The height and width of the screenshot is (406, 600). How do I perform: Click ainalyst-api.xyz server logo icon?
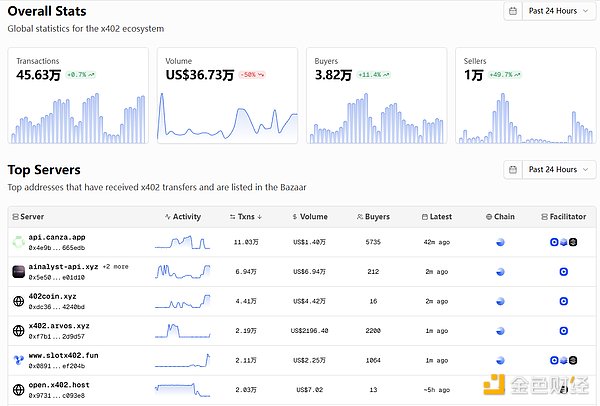tap(18, 271)
